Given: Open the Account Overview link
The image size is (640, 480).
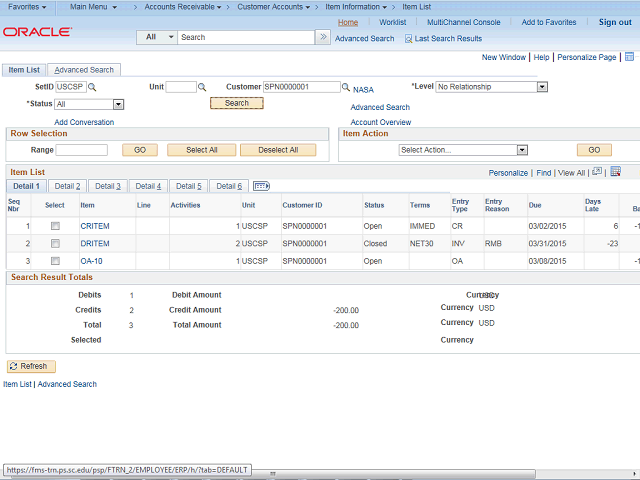Looking at the screenshot, I should [380, 122].
